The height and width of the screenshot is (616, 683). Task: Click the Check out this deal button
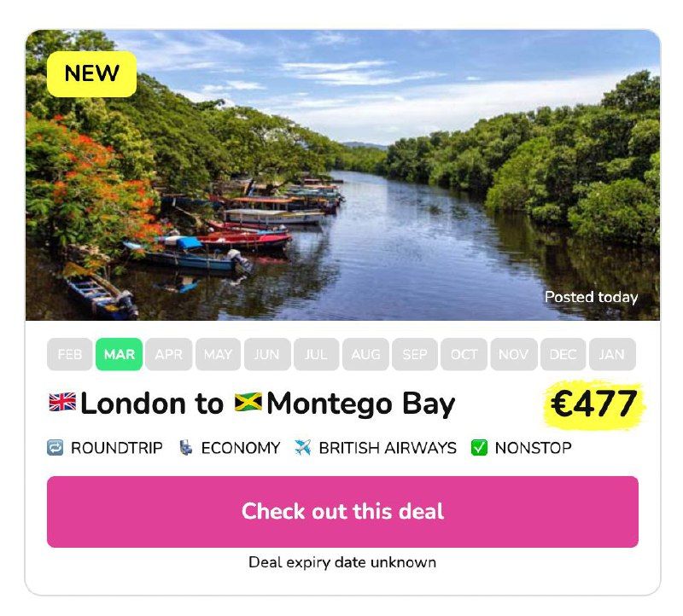pos(343,512)
